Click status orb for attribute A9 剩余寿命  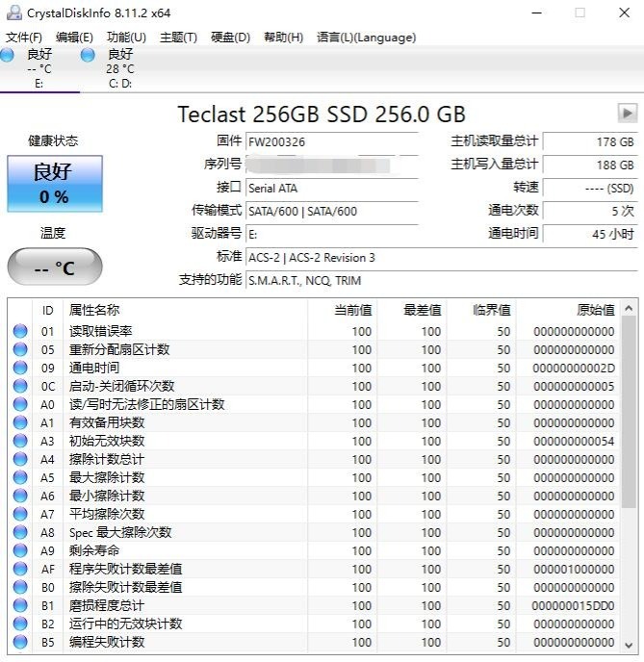click(x=20, y=551)
